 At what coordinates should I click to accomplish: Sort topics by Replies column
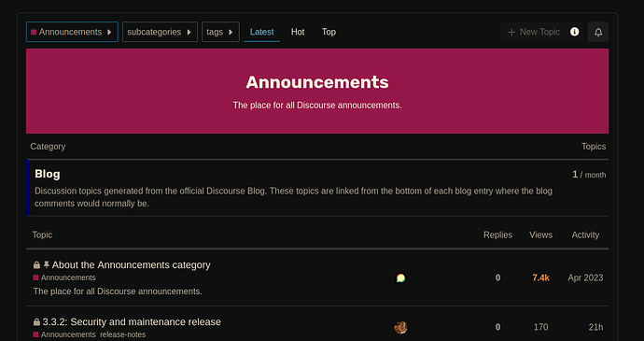coord(497,234)
